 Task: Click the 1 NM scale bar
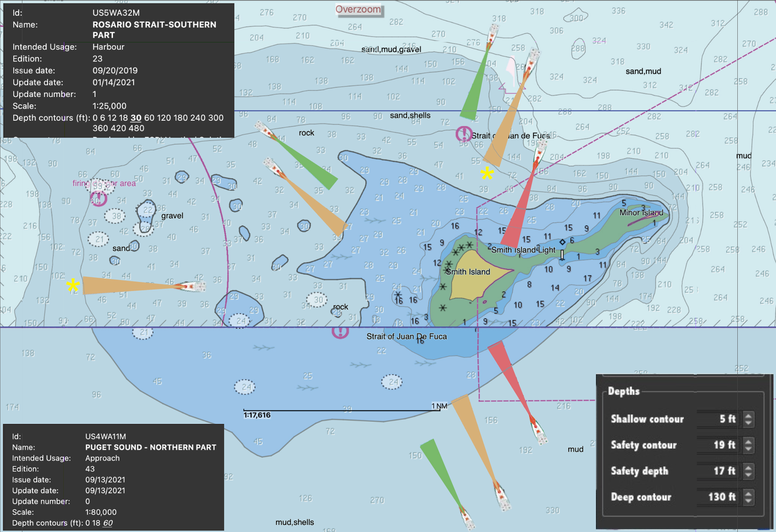pos(341,406)
